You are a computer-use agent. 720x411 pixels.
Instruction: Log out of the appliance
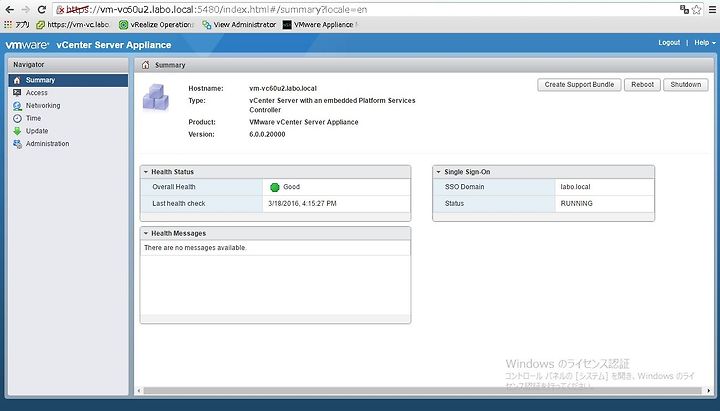coord(669,42)
